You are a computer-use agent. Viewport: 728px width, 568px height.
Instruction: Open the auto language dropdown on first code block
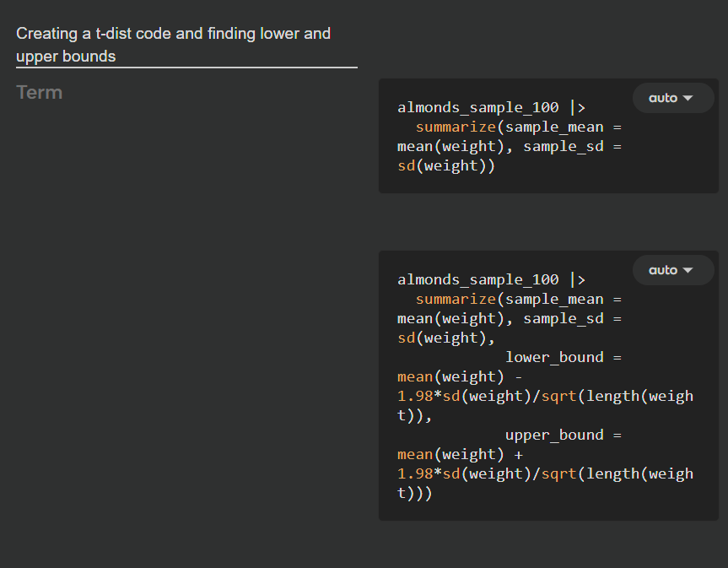(673, 98)
